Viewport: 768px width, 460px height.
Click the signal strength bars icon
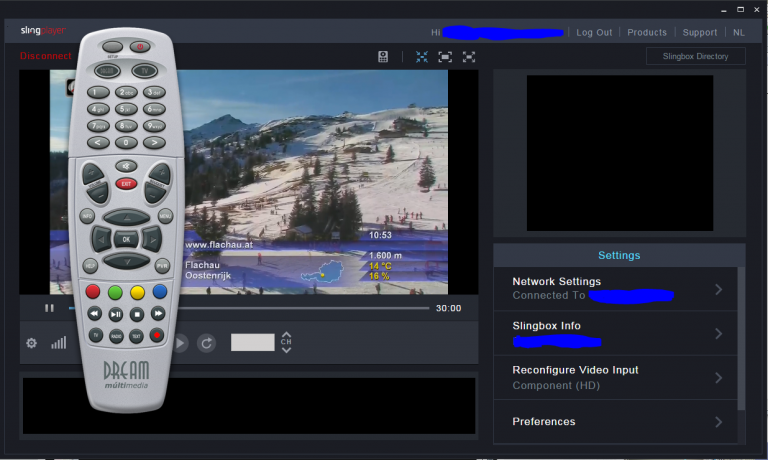coord(59,343)
